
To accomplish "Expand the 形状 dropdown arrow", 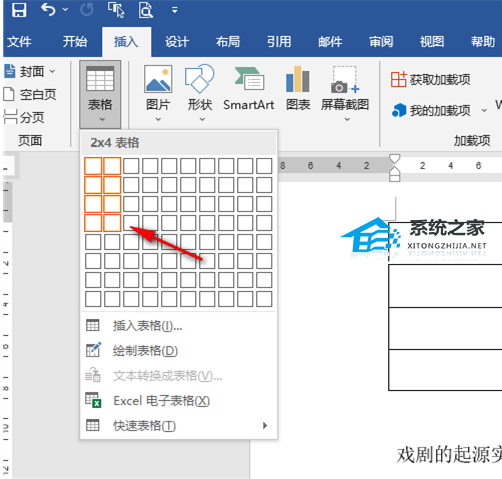I will click(202, 119).
